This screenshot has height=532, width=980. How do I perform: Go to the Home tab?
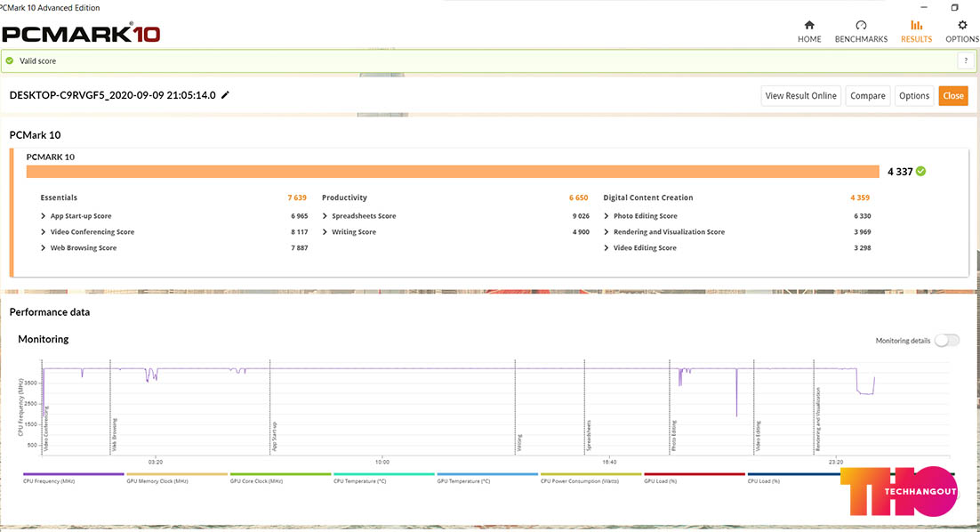808,31
